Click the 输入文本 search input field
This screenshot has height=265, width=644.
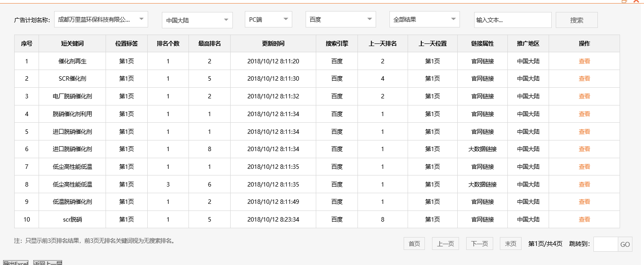pos(513,20)
